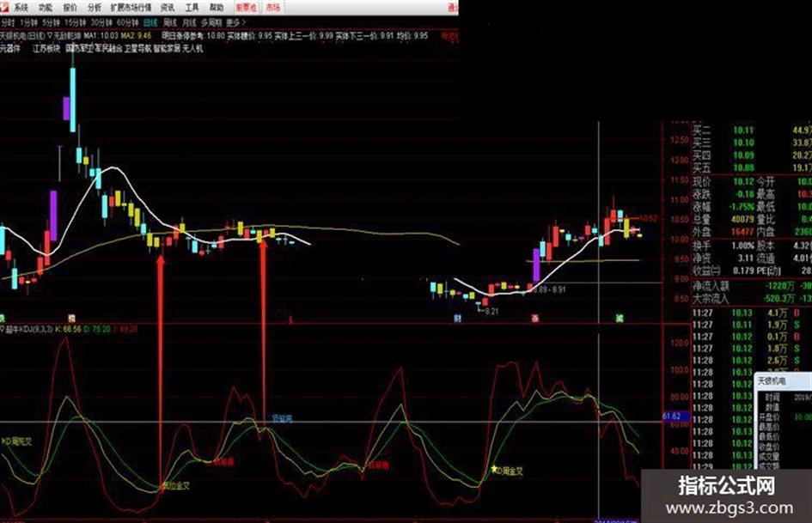The width and height of the screenshot is (812, 523).
Task: Click the red app logo icon
Action: [4, 7]
